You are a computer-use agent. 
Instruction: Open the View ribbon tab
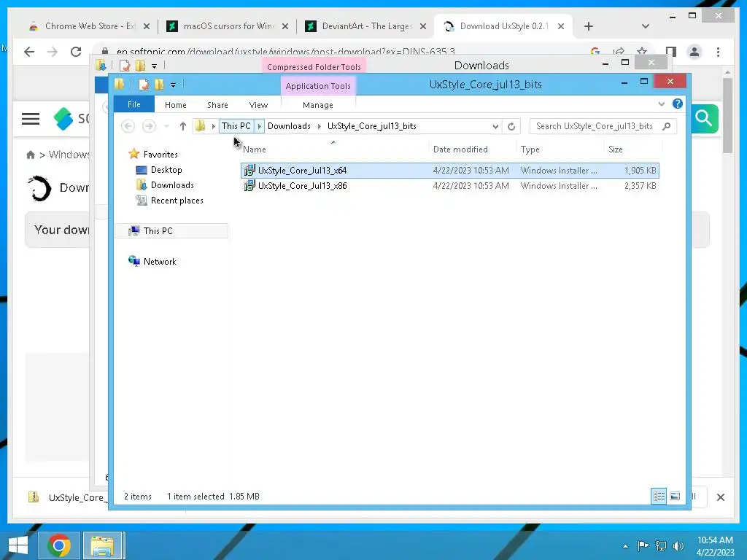point(258,105)
